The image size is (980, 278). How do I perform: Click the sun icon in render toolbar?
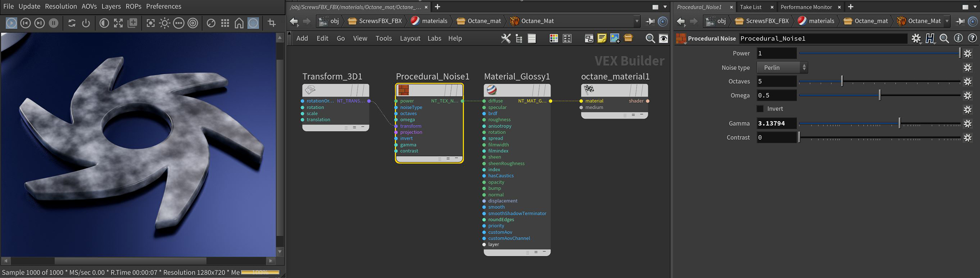click(x=164, y=23)
